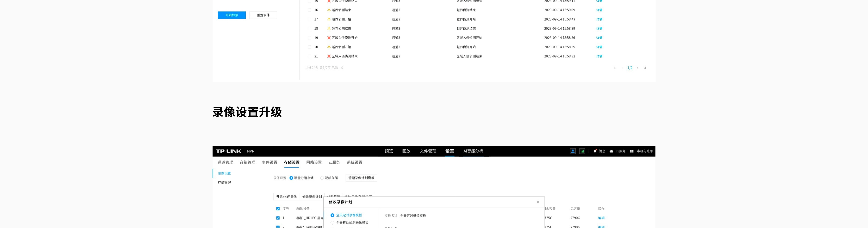Click the TP-LINK logo in the NVR header
The image size is (868, 228).
[x=228, y=151]
